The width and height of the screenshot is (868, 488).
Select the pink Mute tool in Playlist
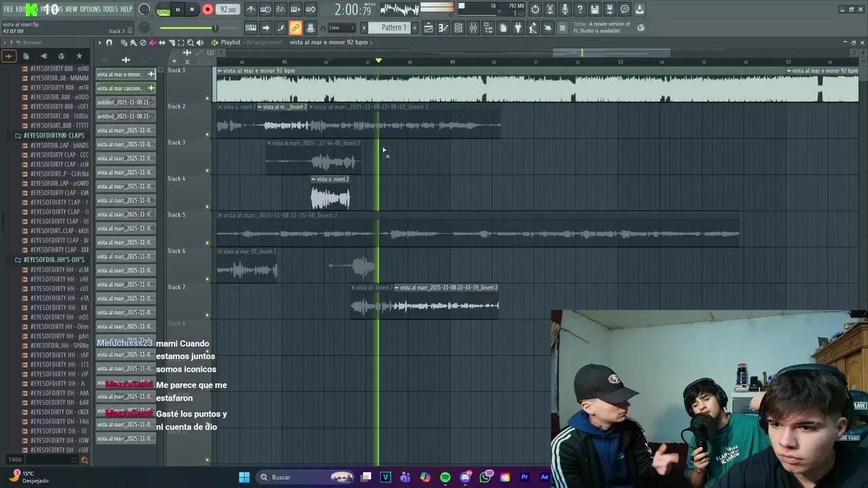[152, 43]
